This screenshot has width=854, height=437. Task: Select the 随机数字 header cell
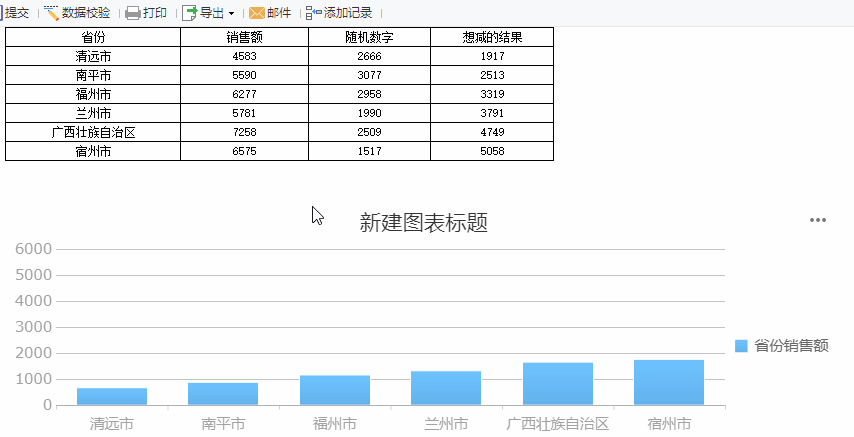pyautogui.click(x=369, y=37)
